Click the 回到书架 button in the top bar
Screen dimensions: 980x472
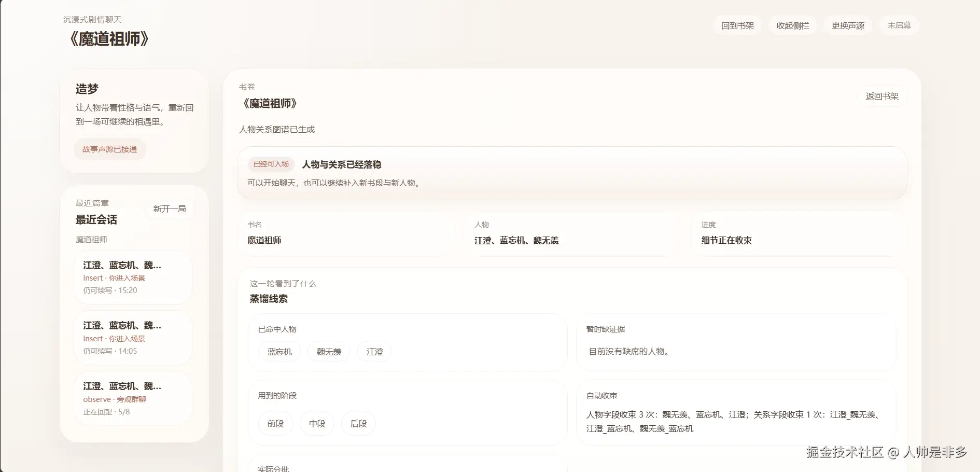click(x=737, y=25)
